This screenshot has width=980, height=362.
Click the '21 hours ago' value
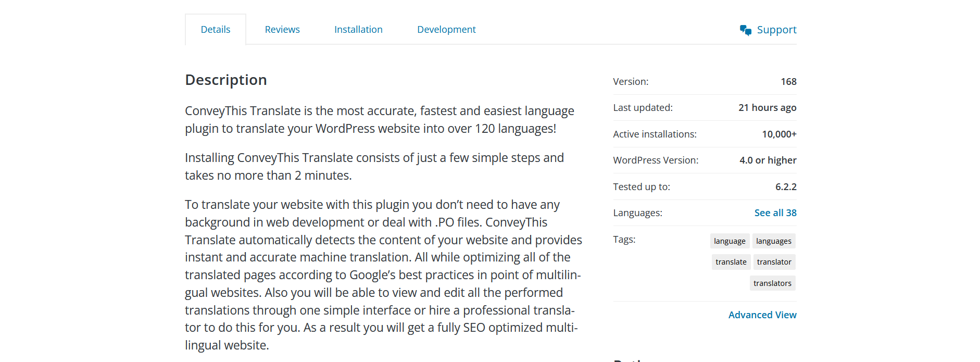tap(767, 108)
